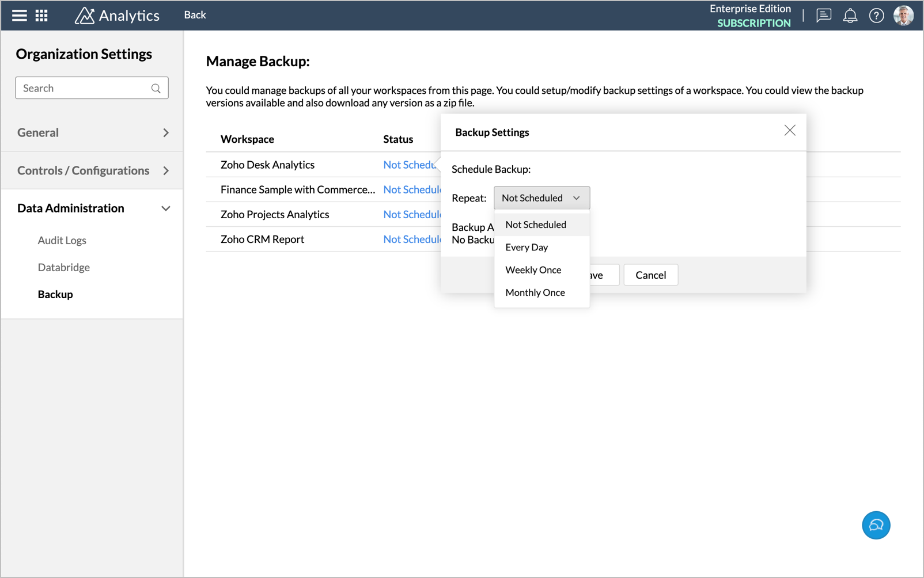Open the apps grid launcher

tap(41, 16)
